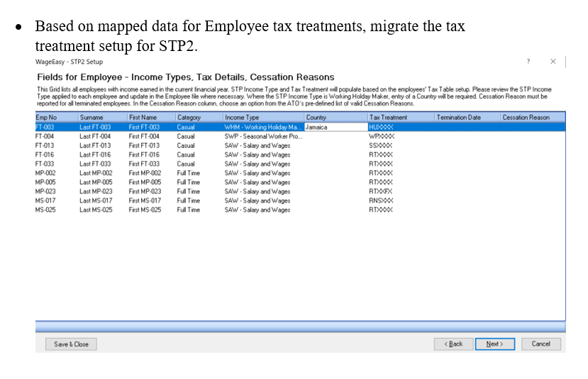This screenshot has width=588, height=379.
Task: Click Full Time category for MS-025
Action: coord(188,210)
